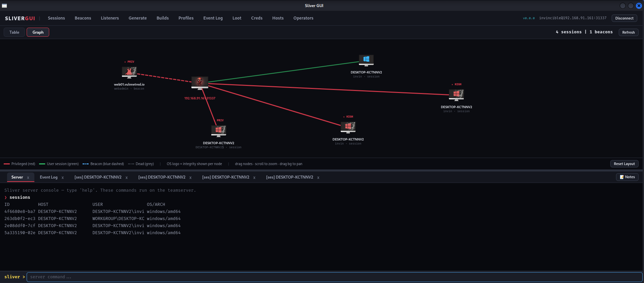Click session ID 5a335190-02e
The height and width of the screenshot is (283, 644).
[20, 233]
